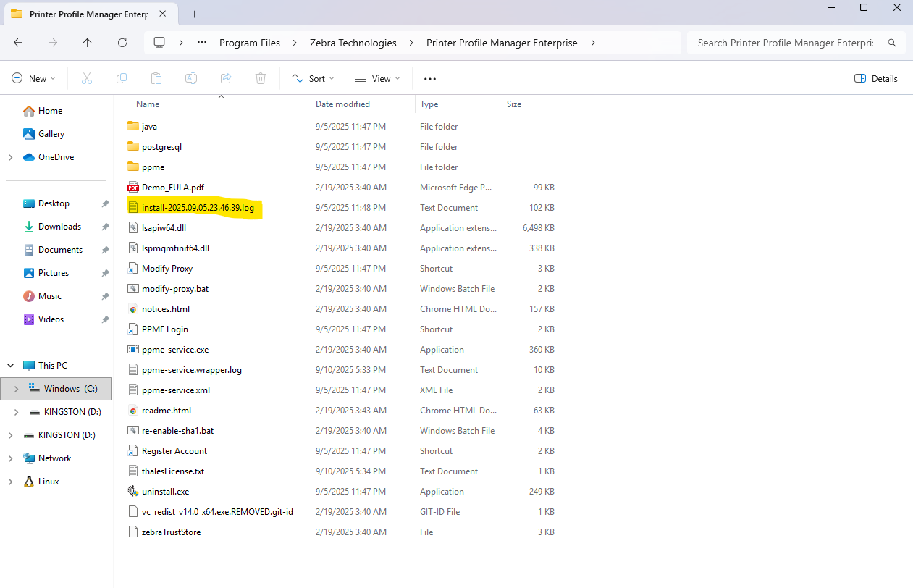Screen dimensions: 913x588
Task: Sort by the Size column header
Action: (514, 104)
